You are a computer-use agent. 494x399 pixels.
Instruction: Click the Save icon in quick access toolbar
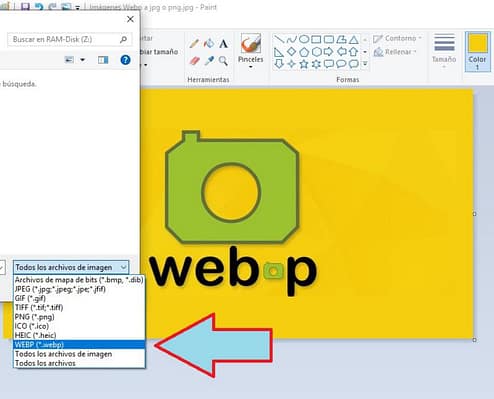point(25,6)
